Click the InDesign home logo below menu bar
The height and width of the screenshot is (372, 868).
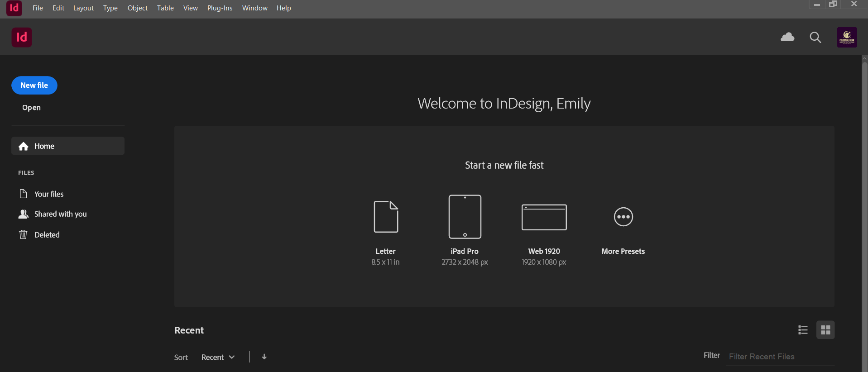[x=22, y=37]
